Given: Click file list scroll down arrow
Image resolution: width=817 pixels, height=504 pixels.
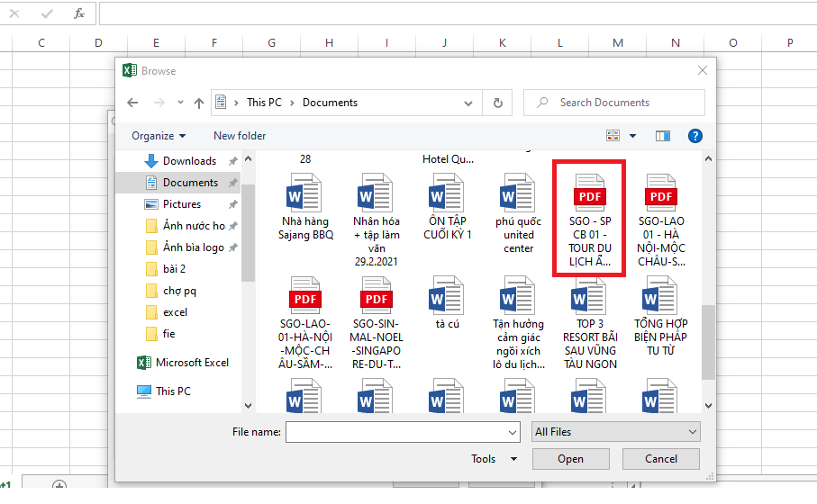Looking at the screenshot, I should click(x=708, y=406).
